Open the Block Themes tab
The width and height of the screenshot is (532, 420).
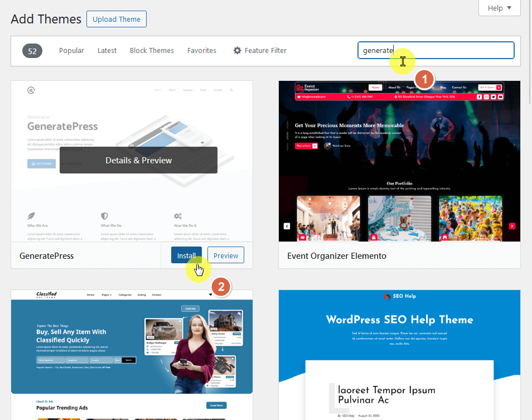152,51
